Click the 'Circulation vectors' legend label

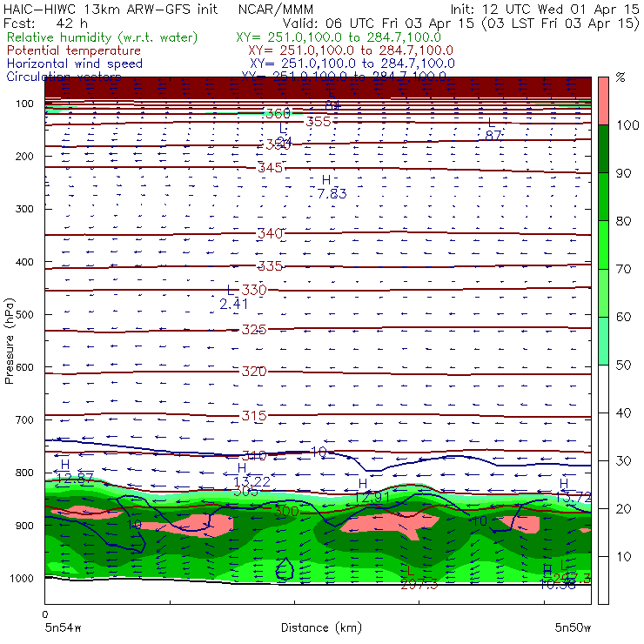(x=64, y=77)
